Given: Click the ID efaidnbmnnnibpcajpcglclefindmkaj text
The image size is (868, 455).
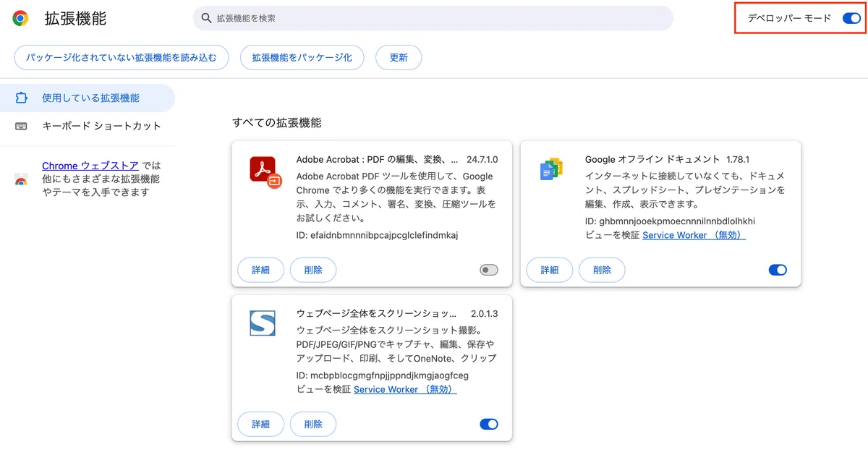Looking at the screenshot, I should tap(378, 235).
